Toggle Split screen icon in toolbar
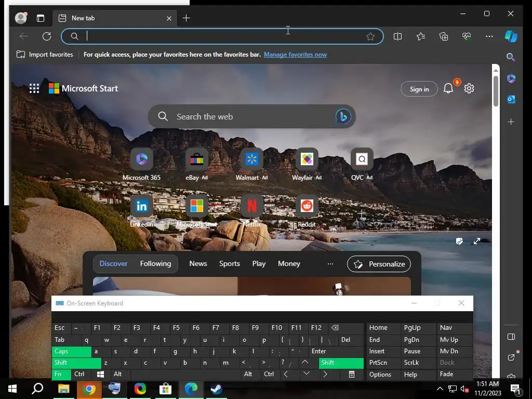Image resolution: width=532 pixels, height=399 pixels. click(397, 36)
